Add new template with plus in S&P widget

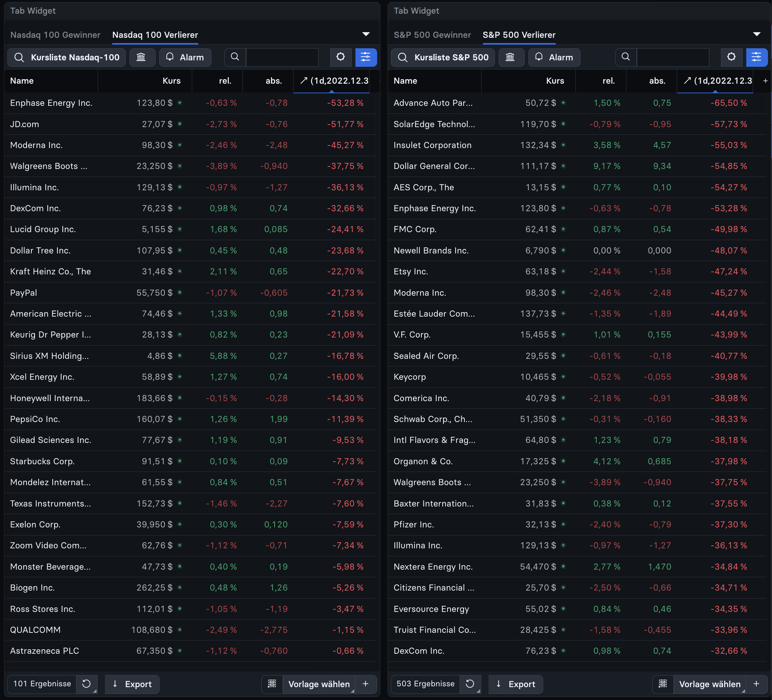point(757,684)
